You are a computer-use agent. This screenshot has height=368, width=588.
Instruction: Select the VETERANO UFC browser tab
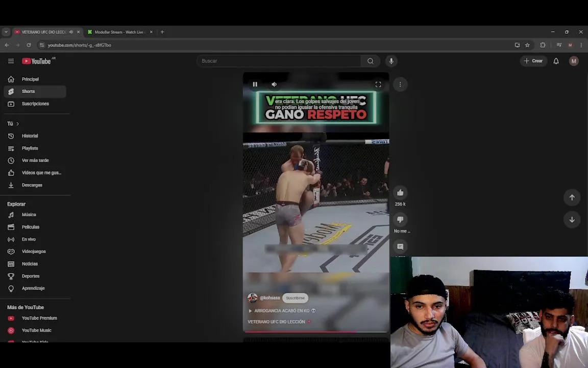pos(44,32)
